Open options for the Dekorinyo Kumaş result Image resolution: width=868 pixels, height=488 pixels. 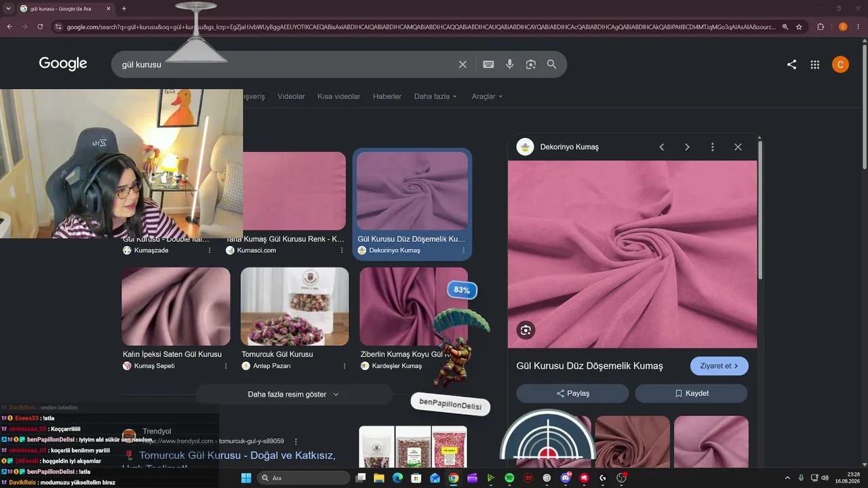pyautogui.click(x=464, y=250)
